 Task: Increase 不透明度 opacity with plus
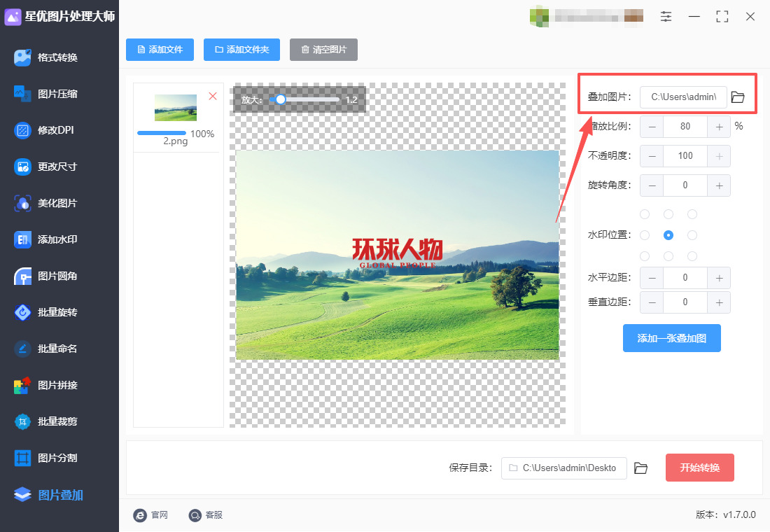click(719, 156)
